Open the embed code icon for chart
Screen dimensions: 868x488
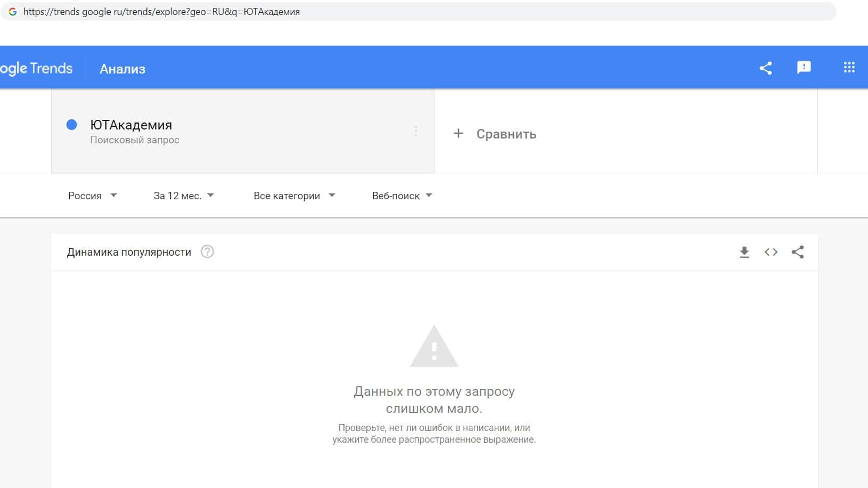pos(771,252)
